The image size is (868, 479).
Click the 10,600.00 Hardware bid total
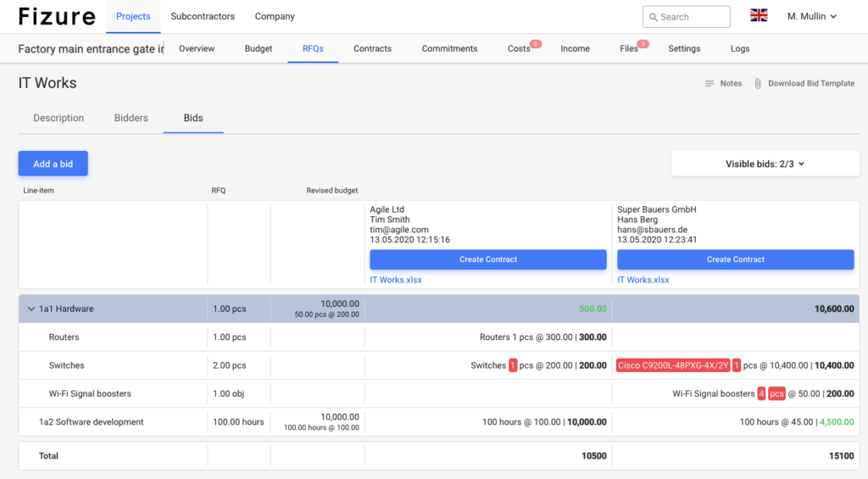click(x=834, y=309)
